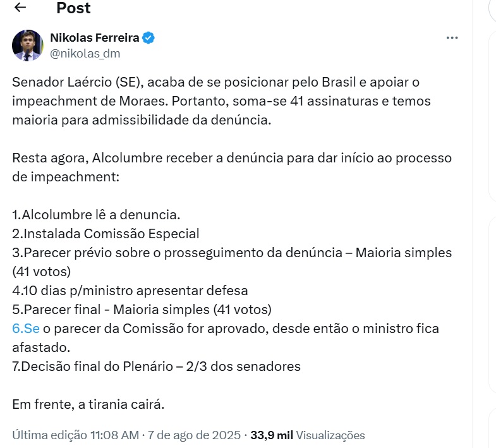The image size is (496, 448).
Task: Follow the blue "6.Se" link
Action: click(26, 329)
